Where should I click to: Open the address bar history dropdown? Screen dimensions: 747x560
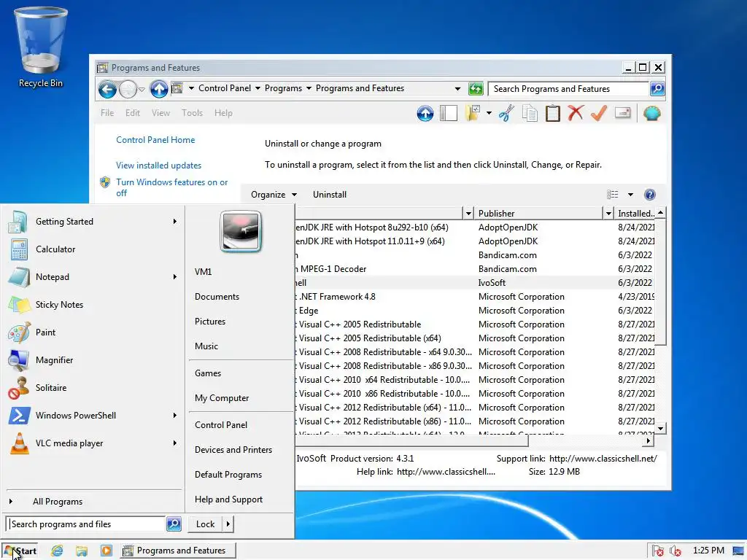457,88
